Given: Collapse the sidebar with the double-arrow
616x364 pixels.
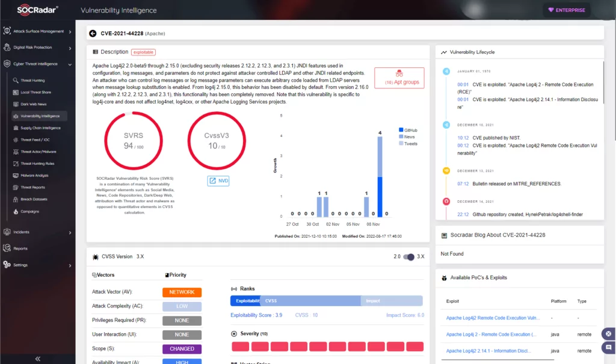Looking at the screenshot, I should tap(38, 359).
